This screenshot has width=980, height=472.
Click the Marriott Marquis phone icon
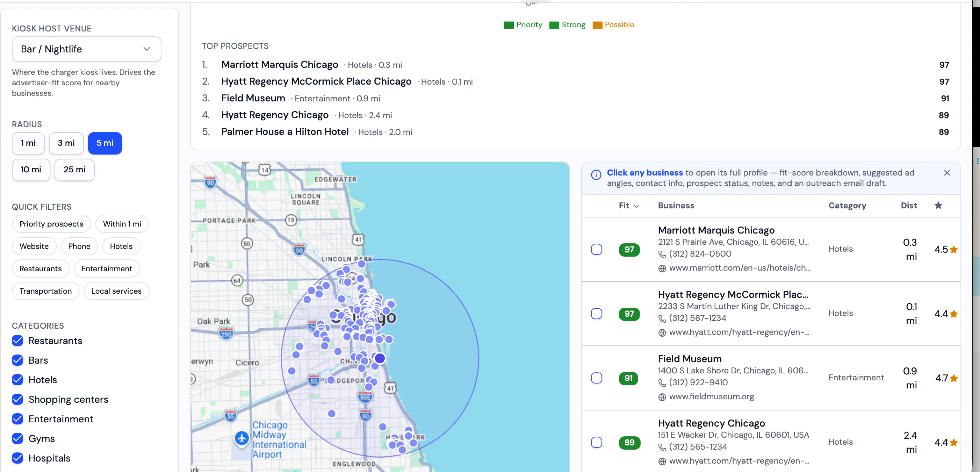pyautogui.click(x=662, y=254)
